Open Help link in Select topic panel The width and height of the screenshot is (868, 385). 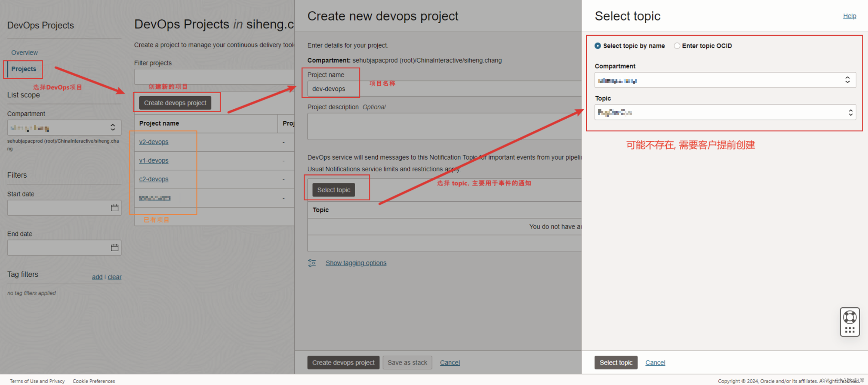849,16
